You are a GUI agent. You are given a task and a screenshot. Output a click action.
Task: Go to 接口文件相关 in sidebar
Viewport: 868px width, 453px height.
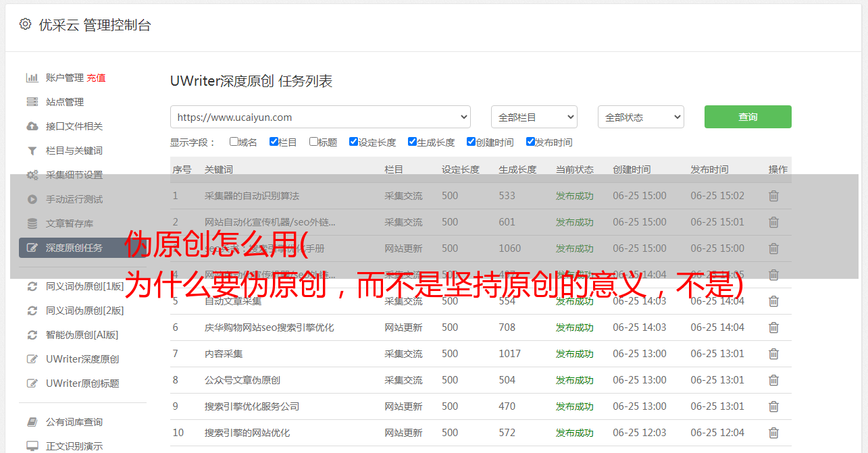point(74,126)
